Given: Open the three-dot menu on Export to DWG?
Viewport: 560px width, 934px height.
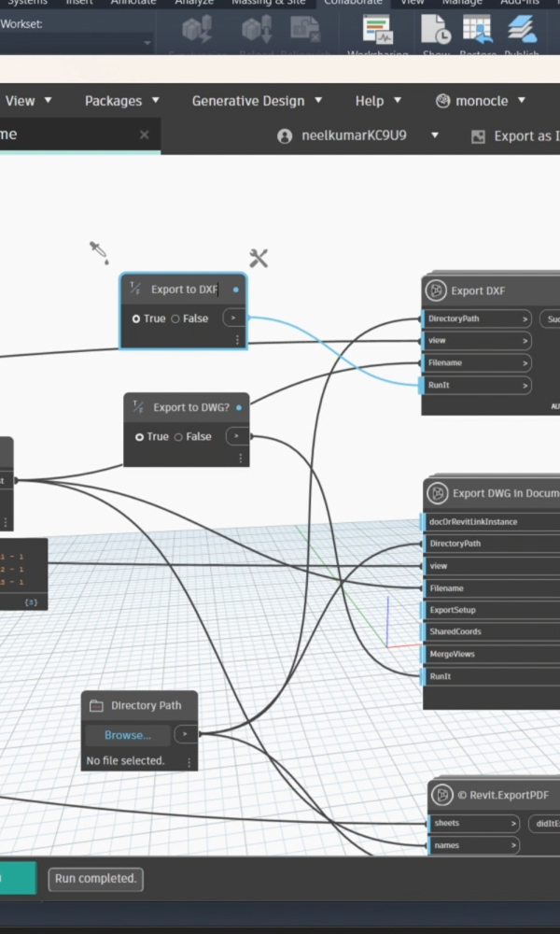Looking at the screenshot, I should tap(241, 458).
